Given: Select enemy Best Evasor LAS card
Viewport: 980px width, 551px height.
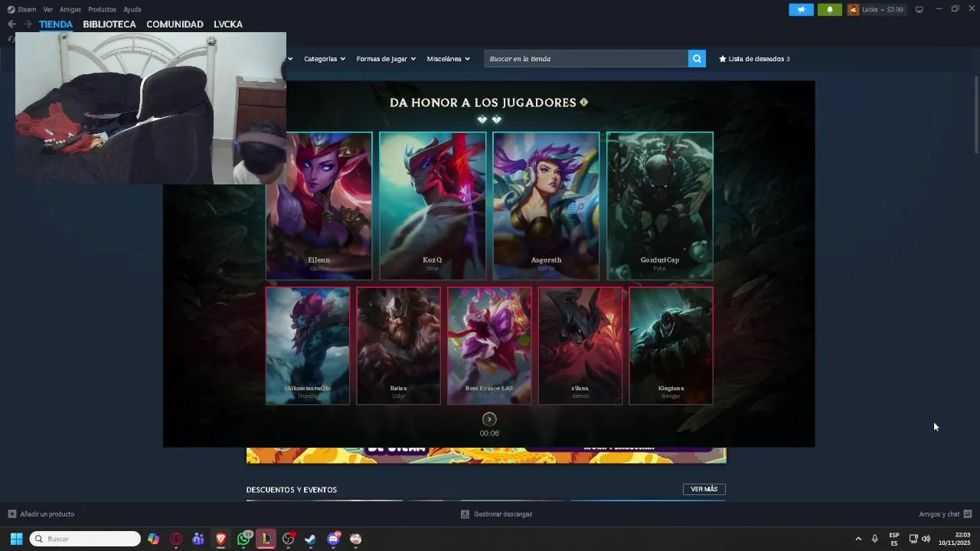Looking at the screenshot, I should click(489, 346).
